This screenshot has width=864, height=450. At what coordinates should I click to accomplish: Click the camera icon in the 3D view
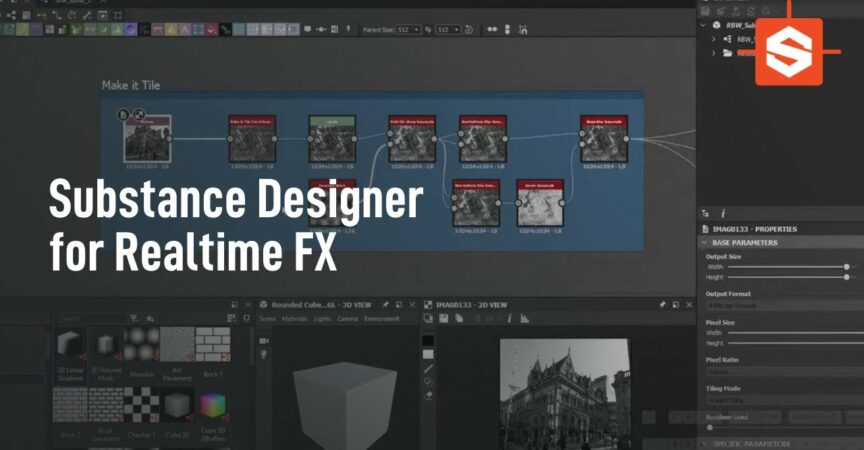[264, 340]
